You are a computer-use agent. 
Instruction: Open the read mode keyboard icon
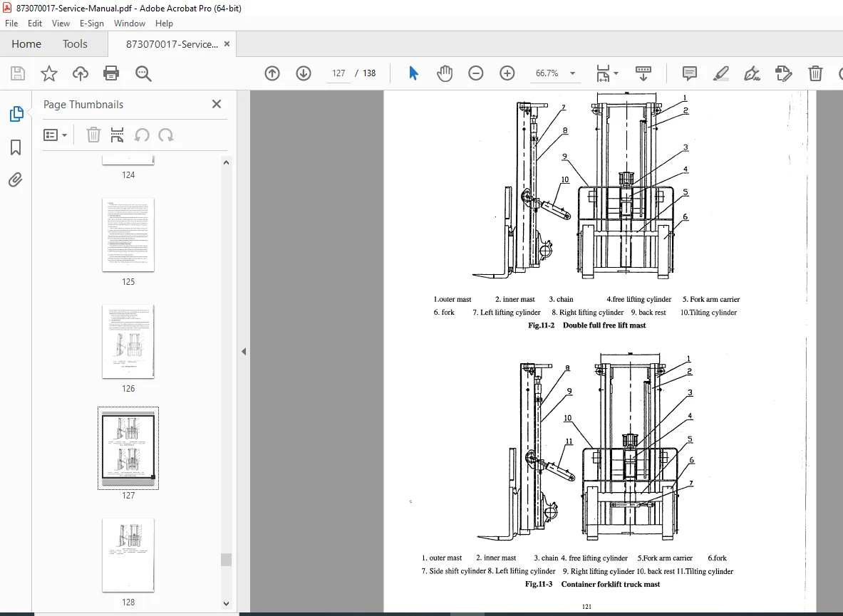tap(643, 73)
